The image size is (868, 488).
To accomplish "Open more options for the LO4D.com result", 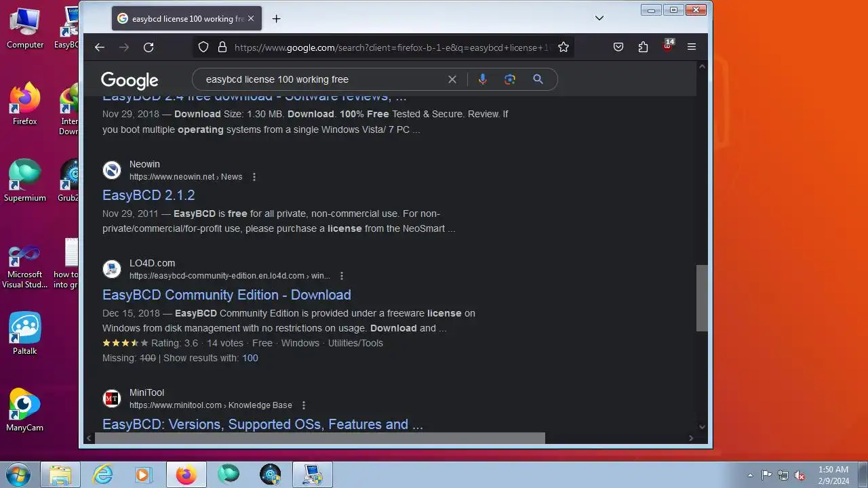I will pos(342,276).
